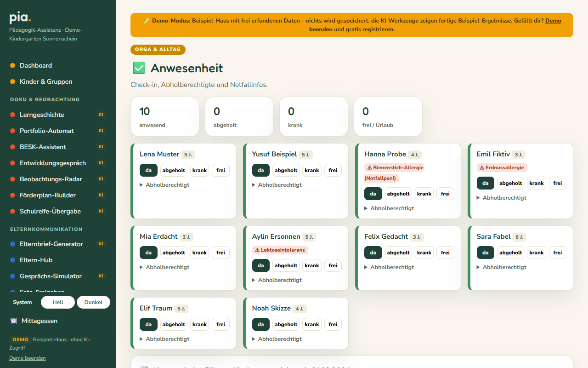This screenshot has height=368, width=588.
Task: Click the Mittagessen plate icon
Action: (14, 321)
